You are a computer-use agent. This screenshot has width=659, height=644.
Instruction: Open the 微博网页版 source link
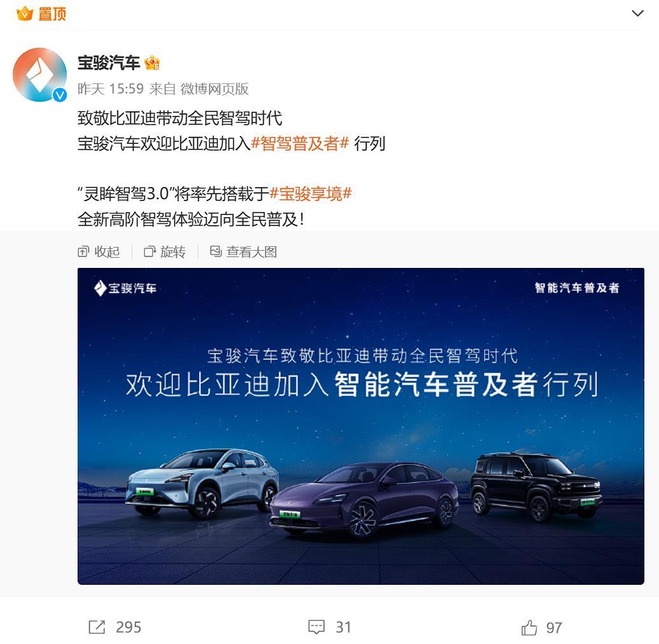(x=215, y=88)
